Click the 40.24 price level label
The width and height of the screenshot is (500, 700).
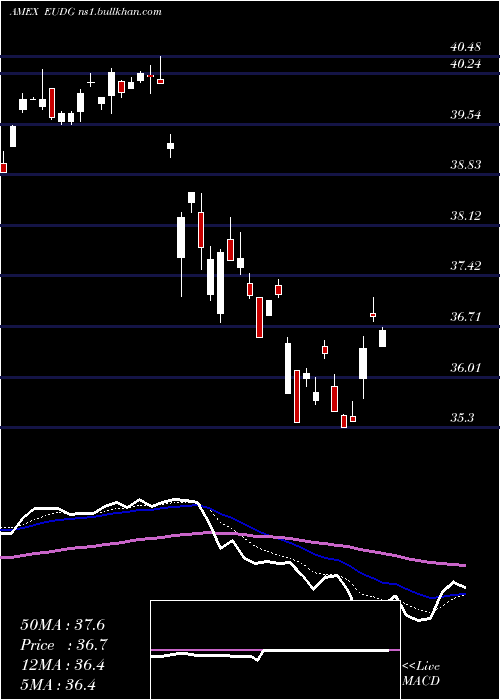click(465, 64)
